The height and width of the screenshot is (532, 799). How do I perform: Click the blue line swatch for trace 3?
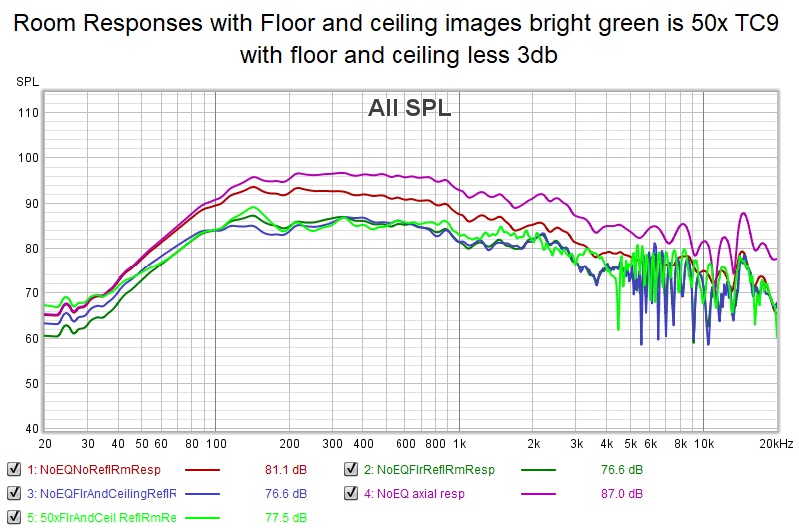(203, 494)
